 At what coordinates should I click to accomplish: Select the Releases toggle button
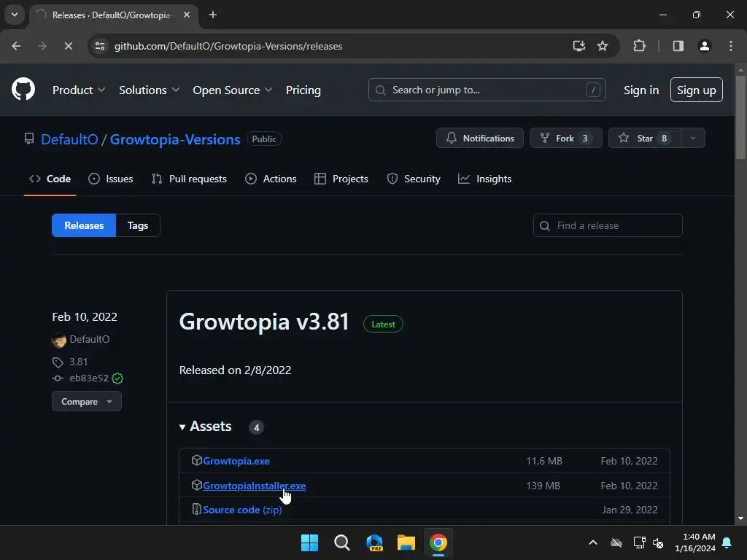(84, 226)
